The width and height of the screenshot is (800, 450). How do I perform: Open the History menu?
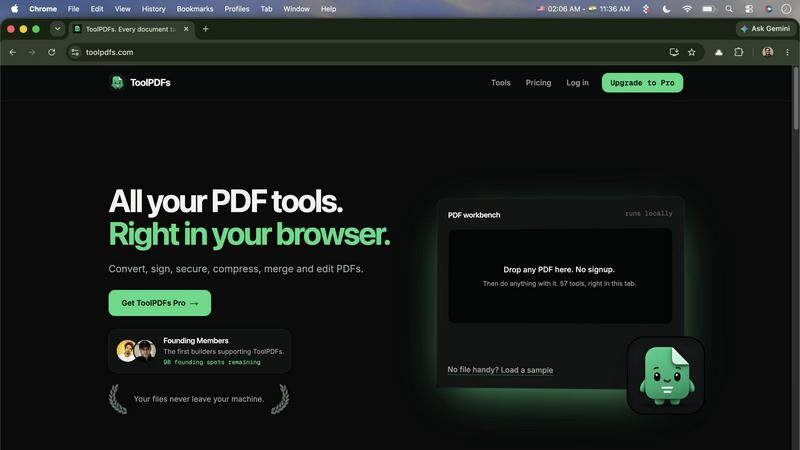pyautogui.click(x=154, y=9)
